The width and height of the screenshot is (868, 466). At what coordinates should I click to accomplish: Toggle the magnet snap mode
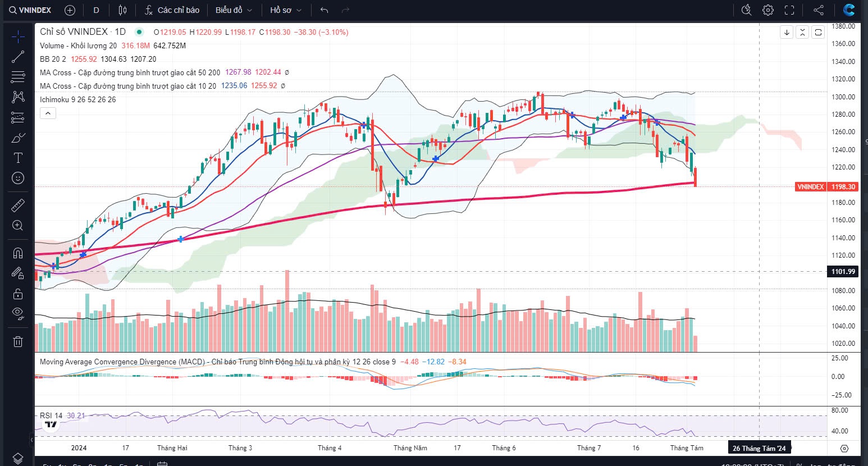18,253
